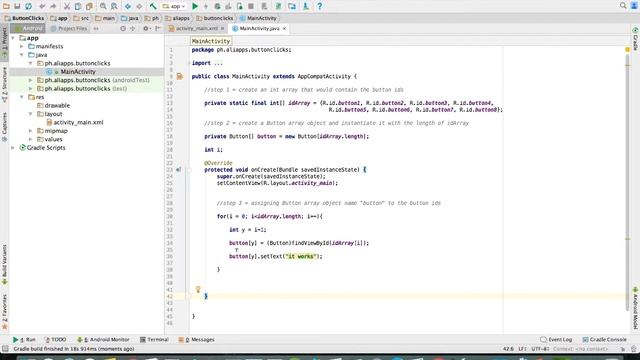Click the green Run app button
This screenshot has height=360, width=640.
click(195, 6)
